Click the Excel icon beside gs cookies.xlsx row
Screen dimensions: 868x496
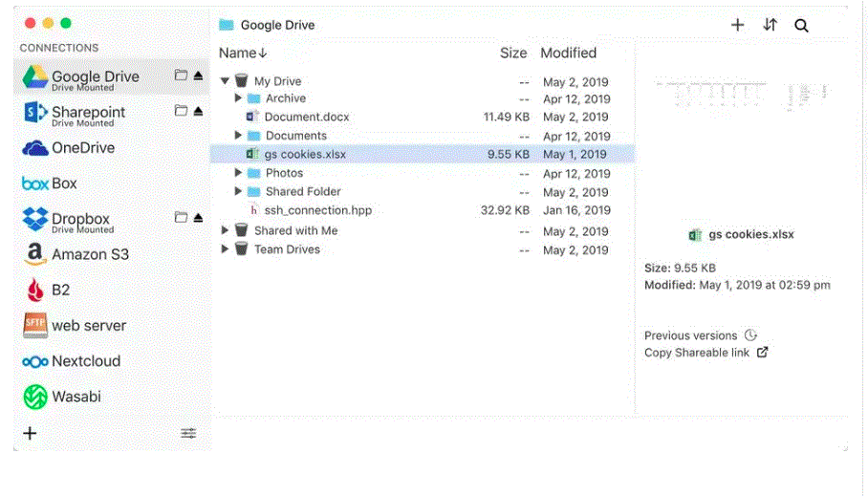tap(251, 155)
